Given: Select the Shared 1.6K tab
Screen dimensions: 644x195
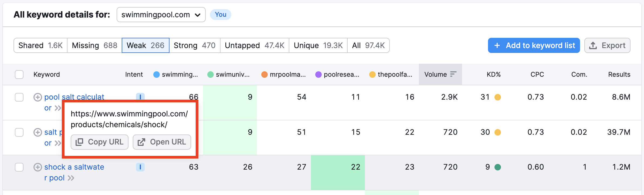Looking at the screenshot, I should pyautogui.click(x=40, y=45).
